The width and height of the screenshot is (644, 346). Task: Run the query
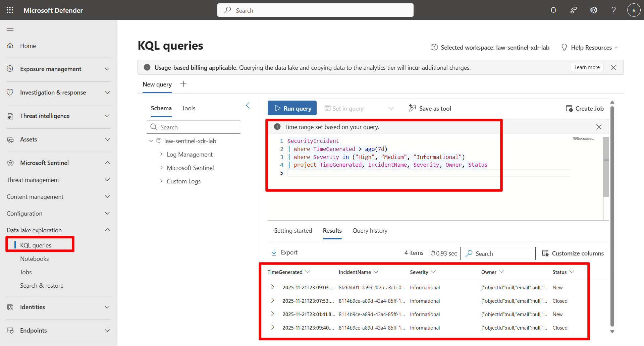pos(292,108)
